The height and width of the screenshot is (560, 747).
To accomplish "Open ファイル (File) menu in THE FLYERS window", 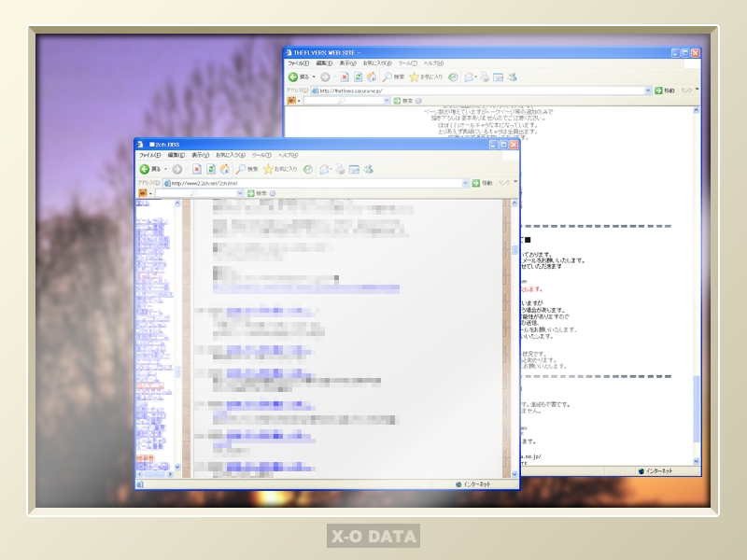I will [x=299, y=63].
